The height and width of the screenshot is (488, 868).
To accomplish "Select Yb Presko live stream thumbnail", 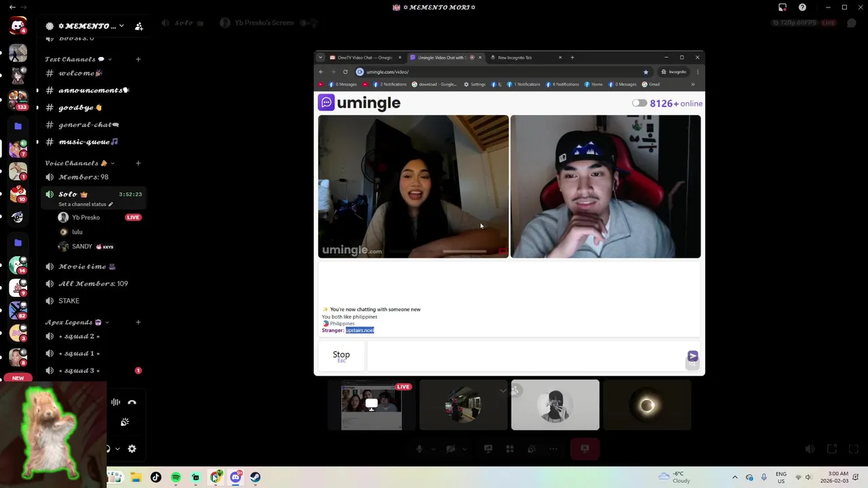I will point(372,405).
